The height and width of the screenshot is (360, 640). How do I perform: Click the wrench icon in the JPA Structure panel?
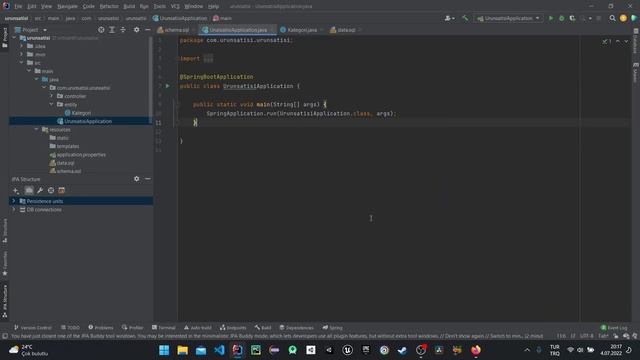[40, 191]
